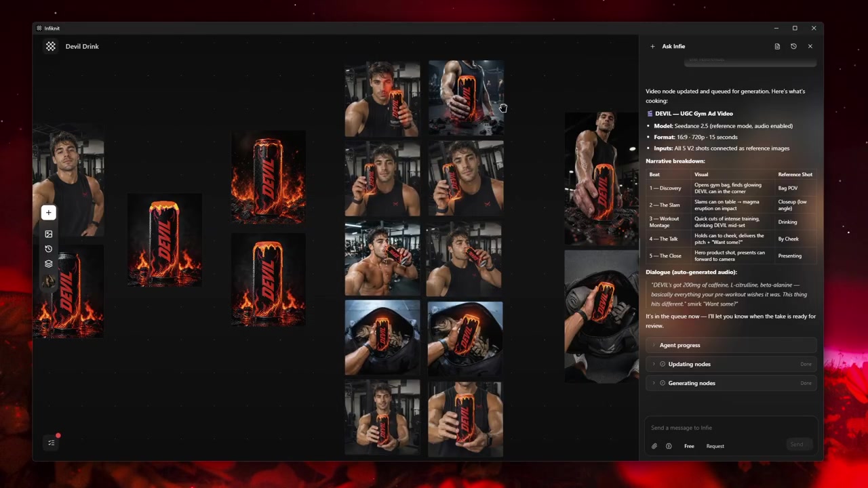Viewport: 868px width, 488px height.
Task: Open the task list icon with red dot
Action: 52,443
